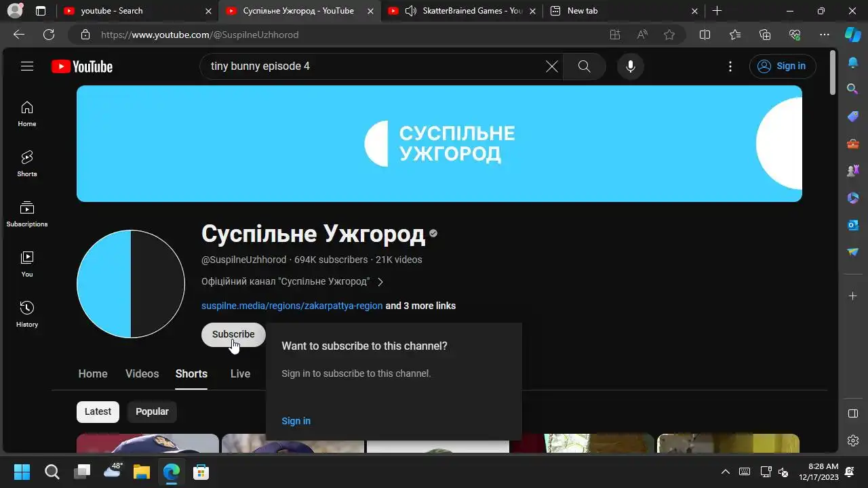Switch to the Videos tab
The width and height of the screenshot is (868, 488).
coord(142,374)
